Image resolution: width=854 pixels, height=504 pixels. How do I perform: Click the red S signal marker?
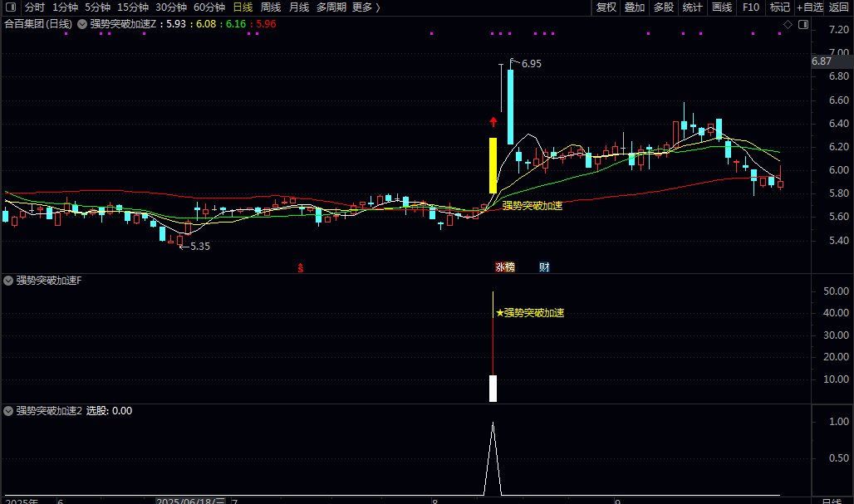coord(300,267)
